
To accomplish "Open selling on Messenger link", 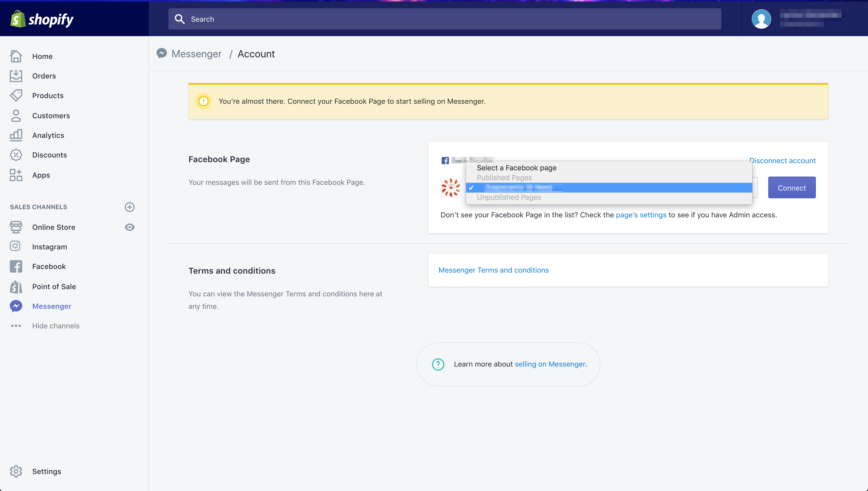I will (550, 364).
